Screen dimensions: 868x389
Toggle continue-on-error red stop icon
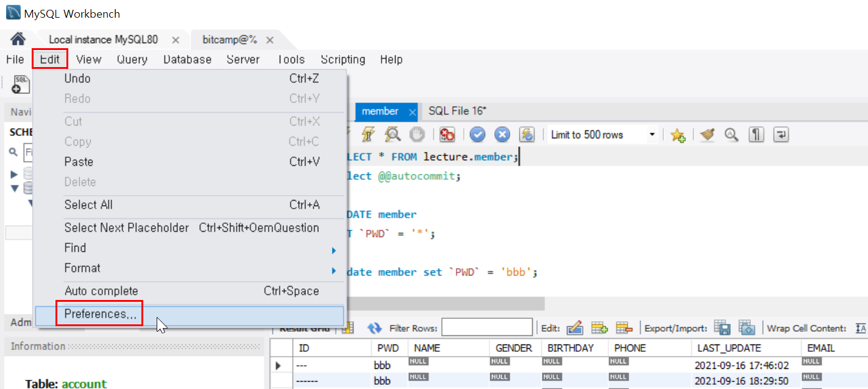pyautogui.click(x=447, y=135)
